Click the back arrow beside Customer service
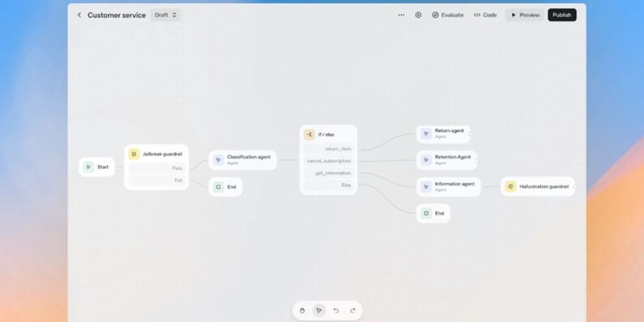 pyautogui.click(x=79, y=15)
